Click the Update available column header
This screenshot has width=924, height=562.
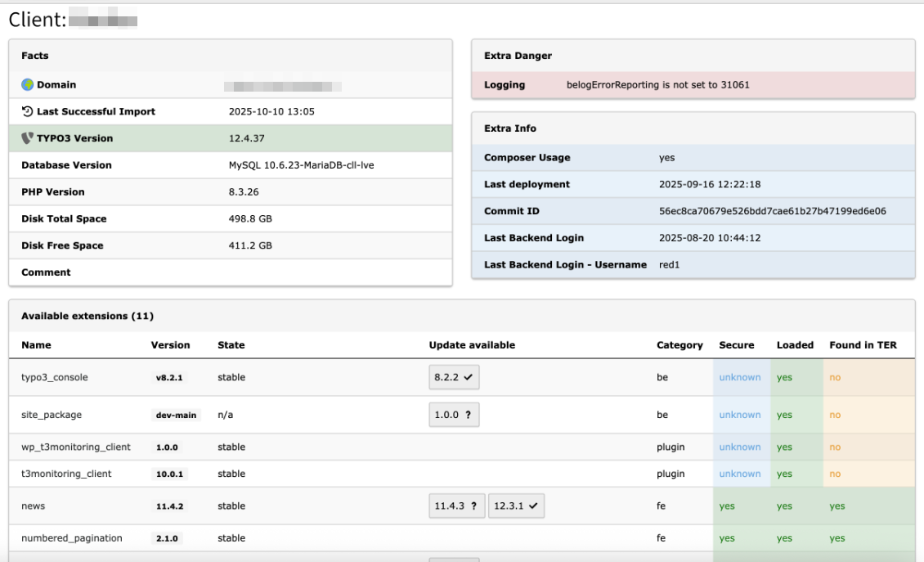[472, 345]
